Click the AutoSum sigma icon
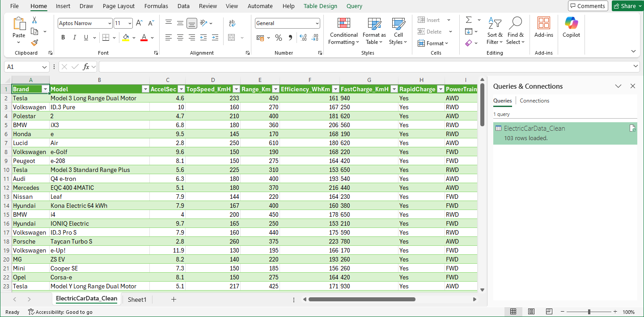The width and height of the screenshot is (644, 317). click(469, 20)
